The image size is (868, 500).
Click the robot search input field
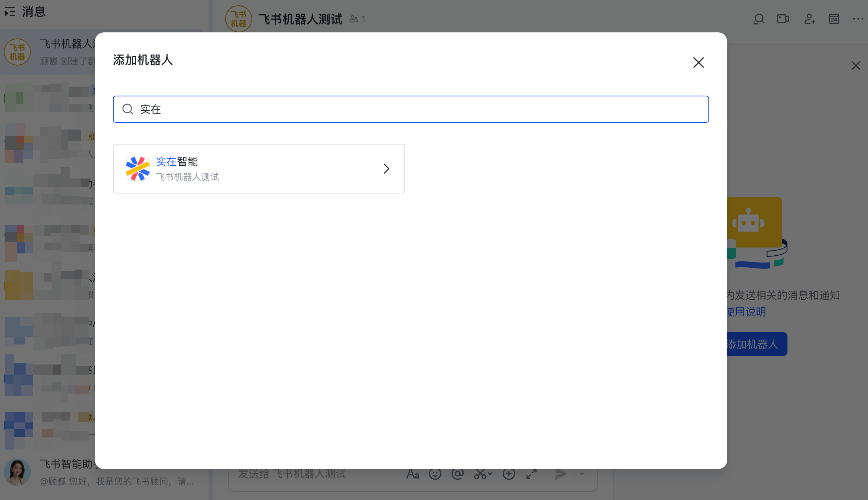[411, 109]
